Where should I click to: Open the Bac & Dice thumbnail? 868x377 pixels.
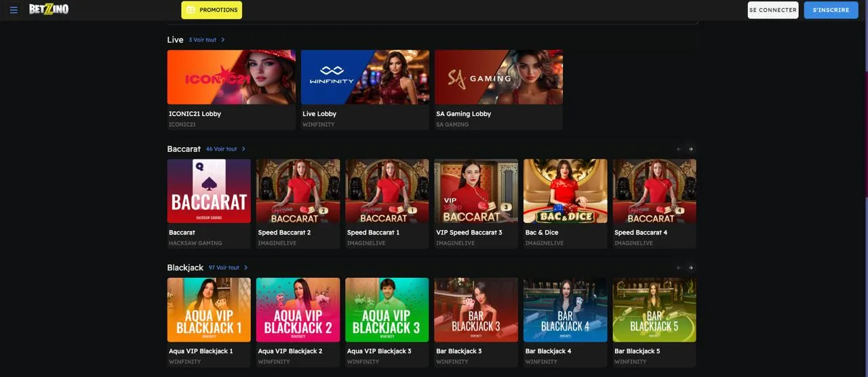coord(566,191)
